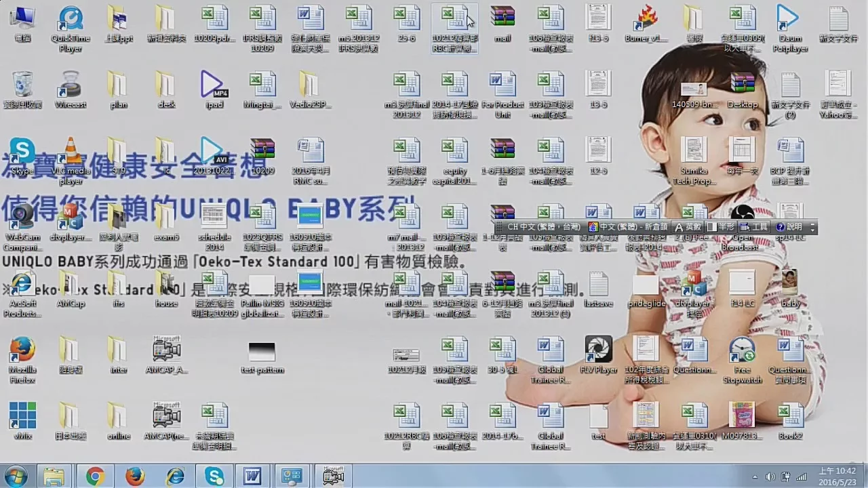Image resolution: width=868 pixels, height=488 pixels.
Task: Select the 'test pattern' image file
Action: pyautogui.click(x=262, y=357)
